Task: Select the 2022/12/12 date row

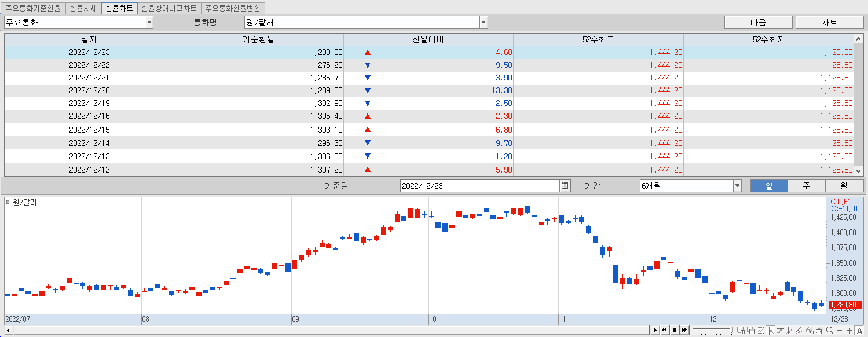Action: pyautogui.click(x=429, y=170)
